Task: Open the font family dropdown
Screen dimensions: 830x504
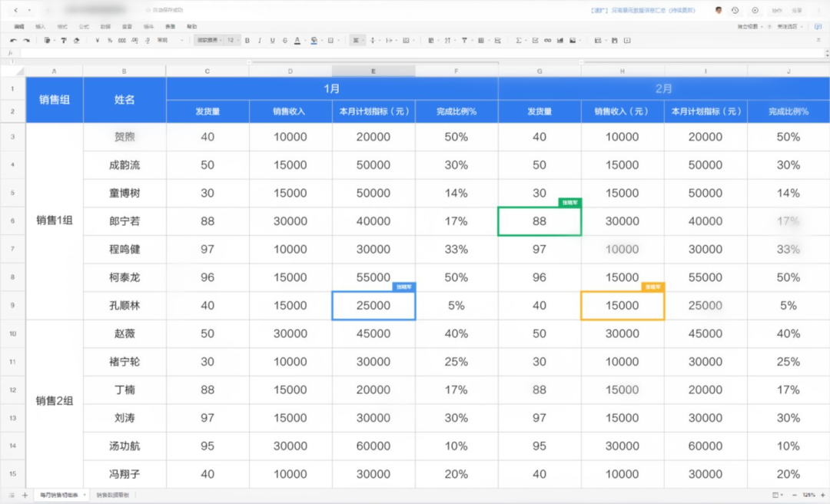Action: tap(210, 40)
